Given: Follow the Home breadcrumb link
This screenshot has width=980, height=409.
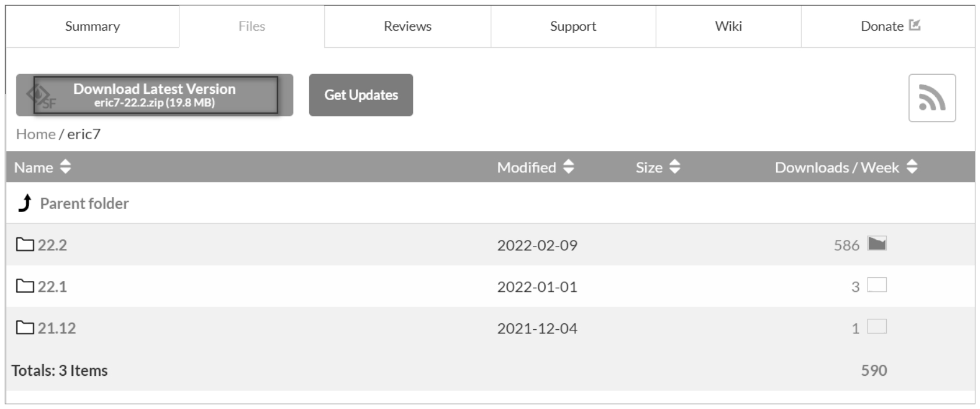Looking at the screenshot, I should (36, 134).
